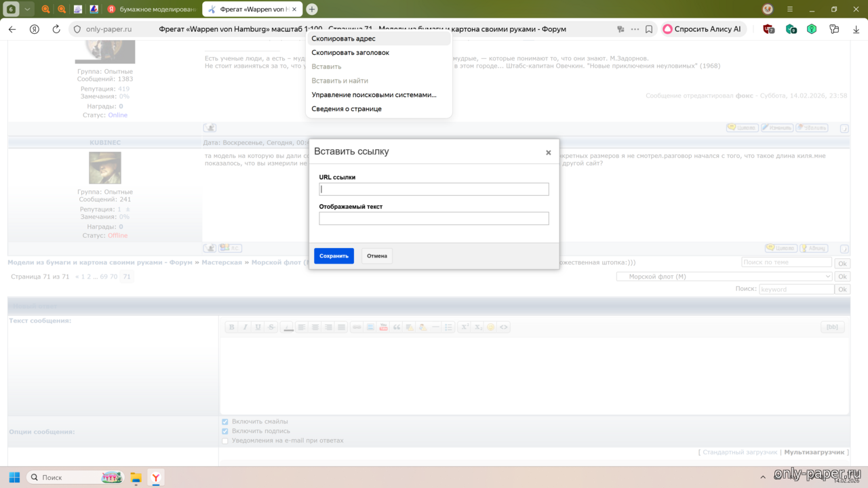868x488 pixels.
Task: Reload the page with the refresh icon
Action: (56, 29)
